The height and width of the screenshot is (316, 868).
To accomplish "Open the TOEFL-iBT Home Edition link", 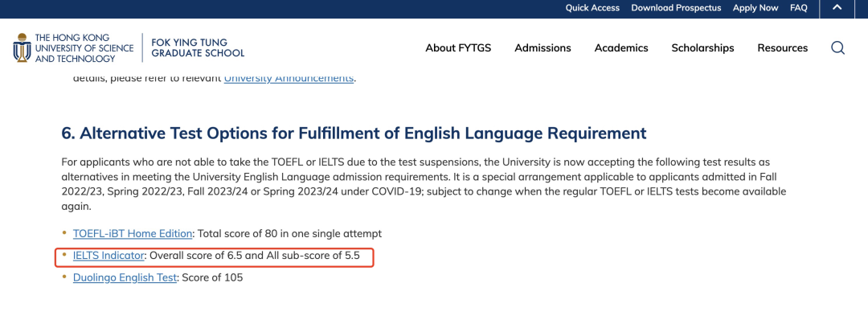I will click(x=133, y=233).
